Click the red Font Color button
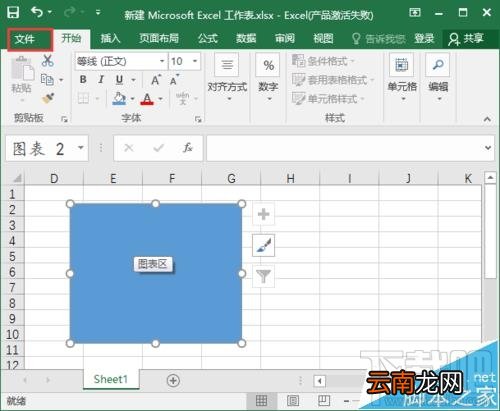 pos(147,99)
